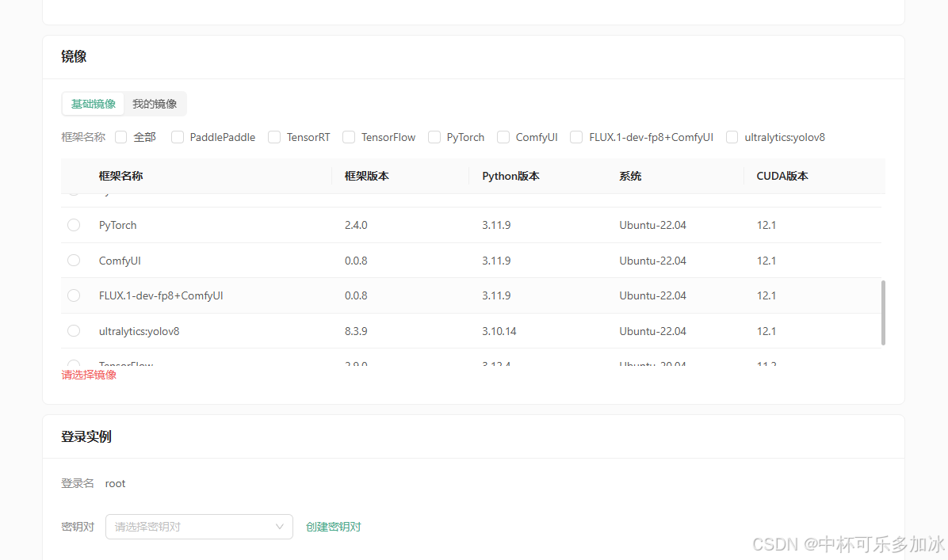This screenshot has width=948, height=560.
Task: Click 12.1 CUDA in the ultralytics:yolov8 row
Action: (766, 331)
